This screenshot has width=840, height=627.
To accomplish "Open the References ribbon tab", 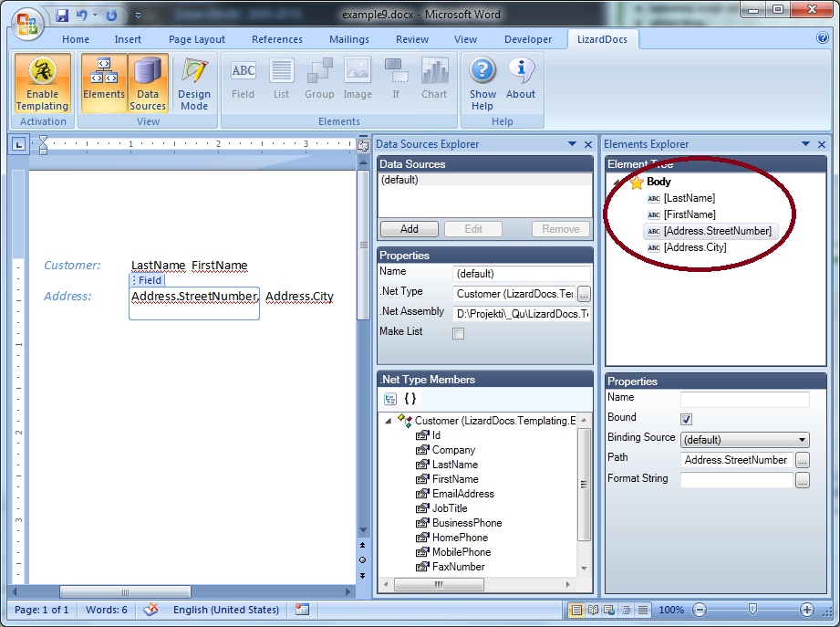I will pos(277,39).
